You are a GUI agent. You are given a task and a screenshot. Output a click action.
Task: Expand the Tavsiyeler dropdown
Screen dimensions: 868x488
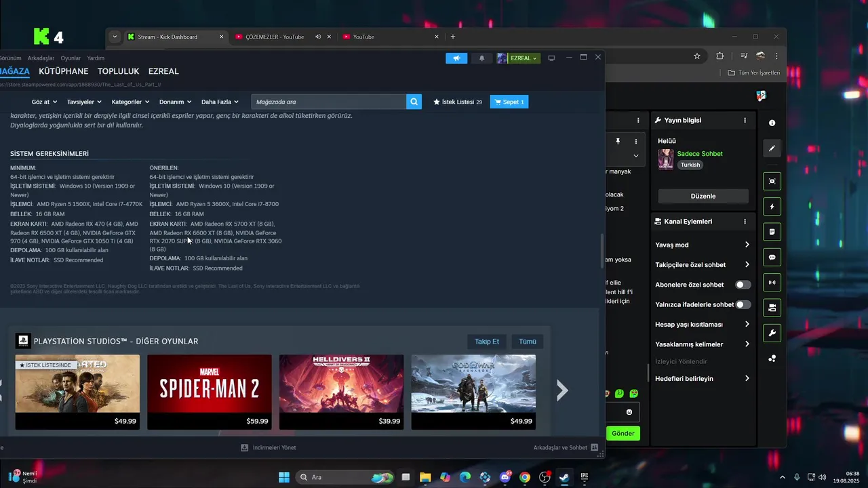click(x=84, y=102)
